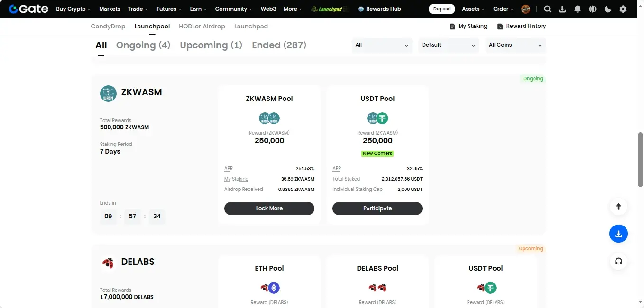
Task: Open Reward History
Action: point(521,26)
